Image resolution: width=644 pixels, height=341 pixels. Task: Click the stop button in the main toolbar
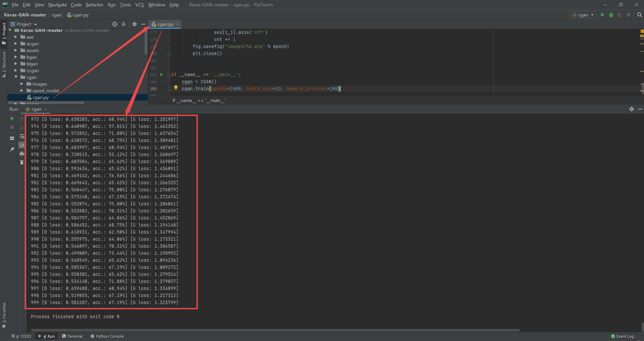629,15
